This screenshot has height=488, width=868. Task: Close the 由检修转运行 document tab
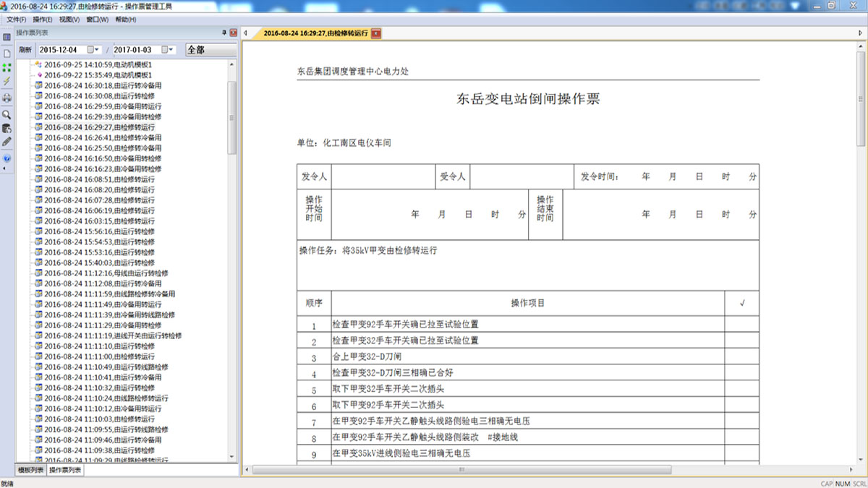[x=376, y=34]
